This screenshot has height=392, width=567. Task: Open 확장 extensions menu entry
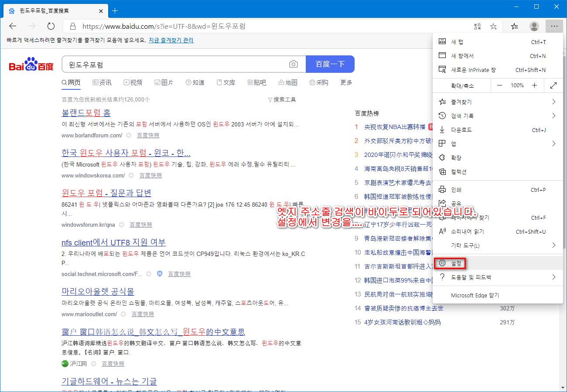coord(498,157)
